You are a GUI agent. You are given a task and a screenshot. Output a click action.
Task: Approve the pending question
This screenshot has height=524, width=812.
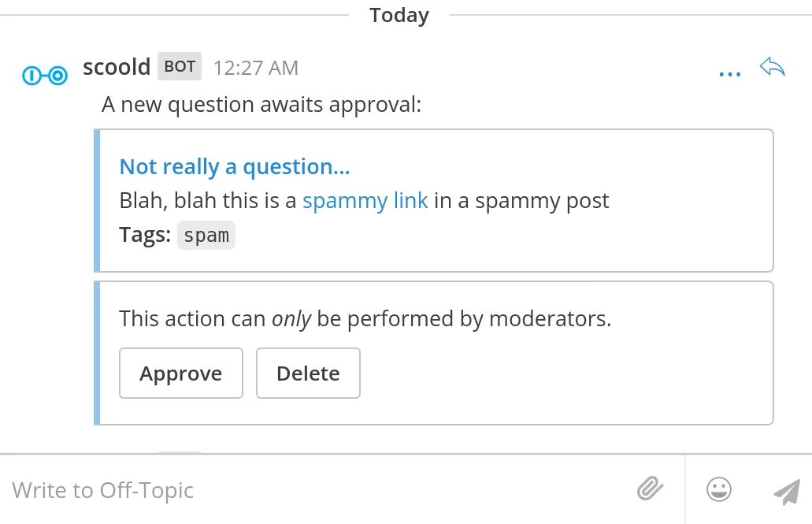(180, 373)
